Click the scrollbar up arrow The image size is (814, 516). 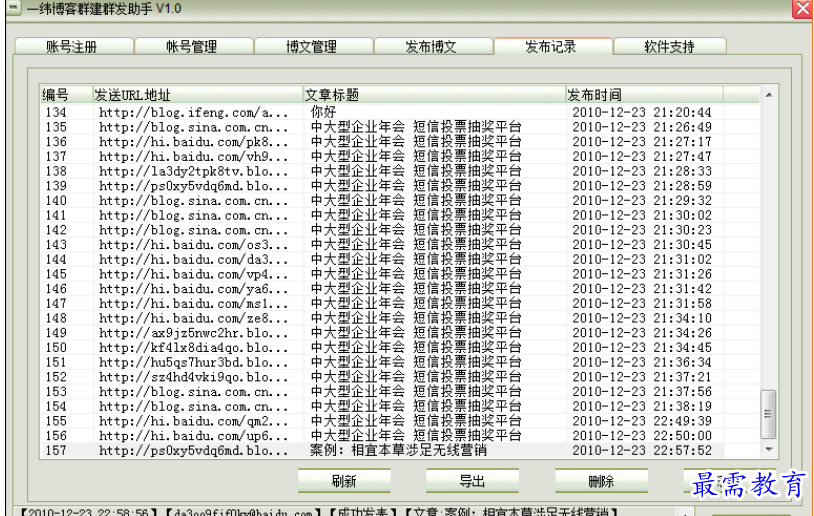[768, 96]
